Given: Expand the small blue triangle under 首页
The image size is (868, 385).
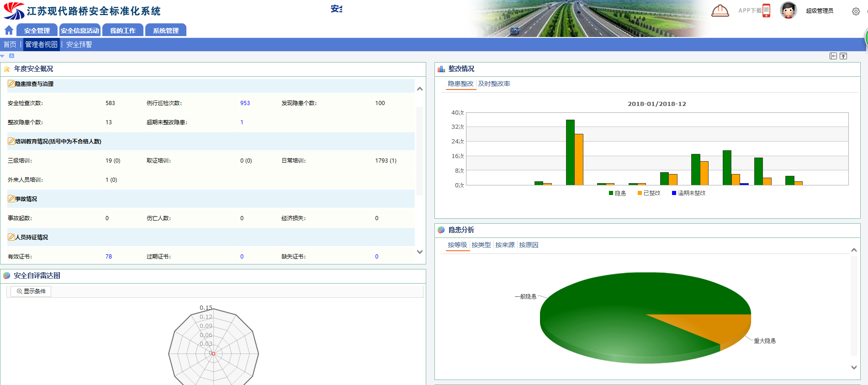Looking at the screenshot, I should pos(3,56).
